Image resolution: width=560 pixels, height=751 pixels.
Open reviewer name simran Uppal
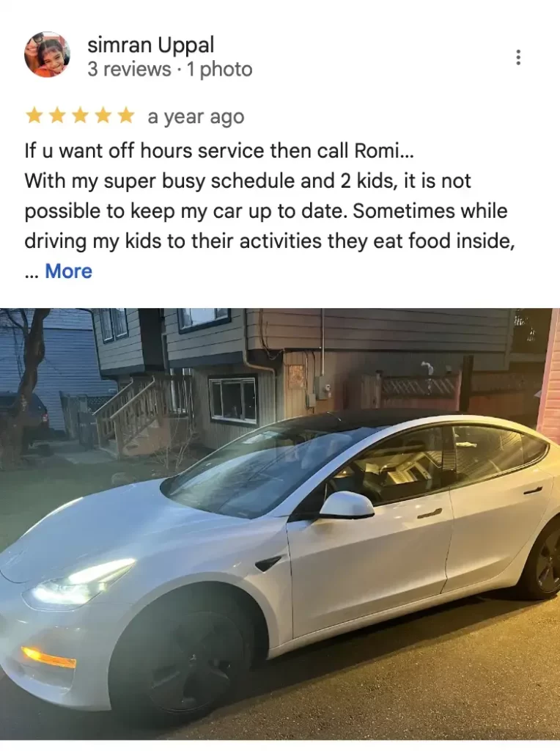151,45
